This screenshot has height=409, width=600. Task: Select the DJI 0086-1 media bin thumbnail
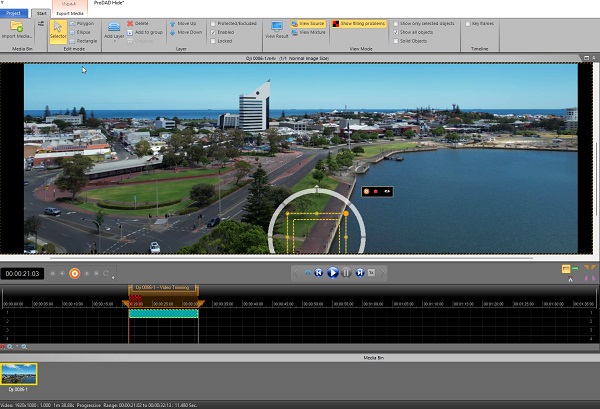19,374
